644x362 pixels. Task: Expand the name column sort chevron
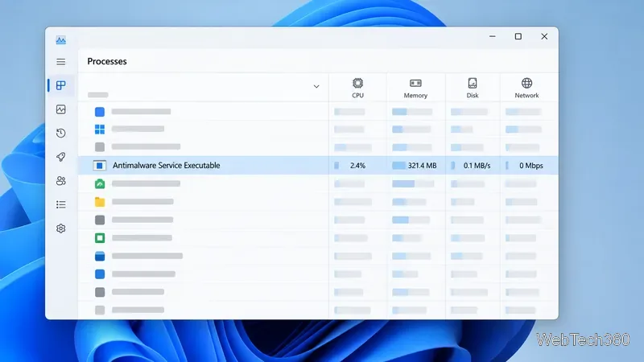point(316,87)
